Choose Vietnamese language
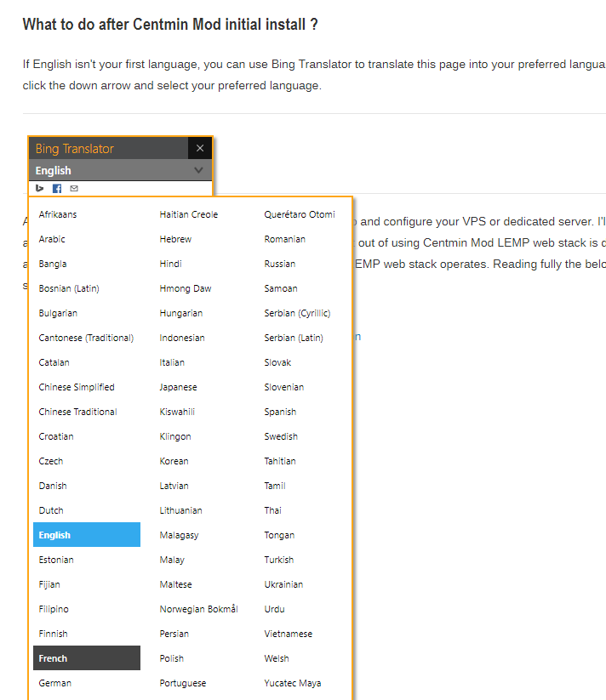This screenshot has width=606, height=700. coord(288,634)
